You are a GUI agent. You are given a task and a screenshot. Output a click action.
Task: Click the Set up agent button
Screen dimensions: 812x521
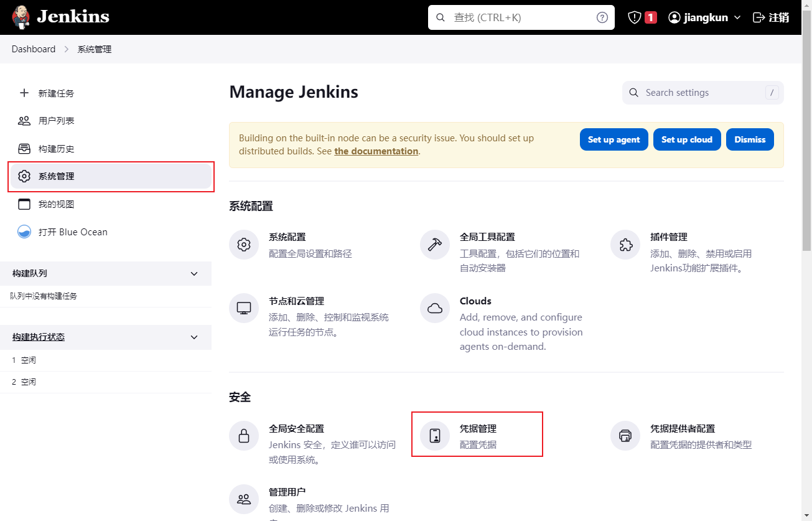point(614,139)
